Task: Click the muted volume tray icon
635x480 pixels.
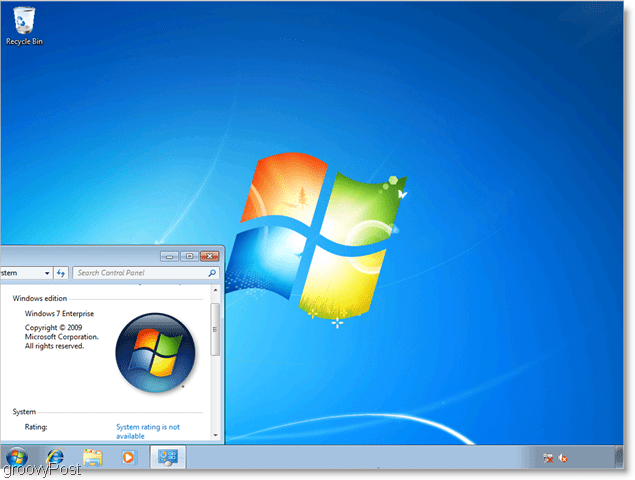Action: coord(563,458)
